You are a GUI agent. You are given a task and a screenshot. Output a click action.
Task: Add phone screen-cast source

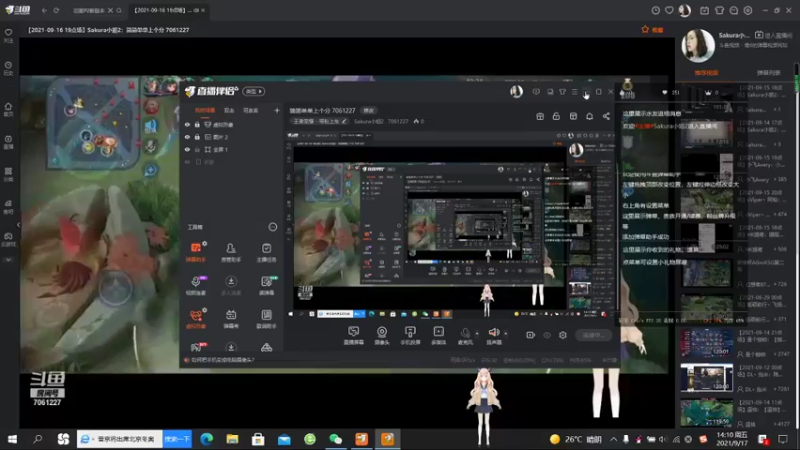(x=410, y=335)
